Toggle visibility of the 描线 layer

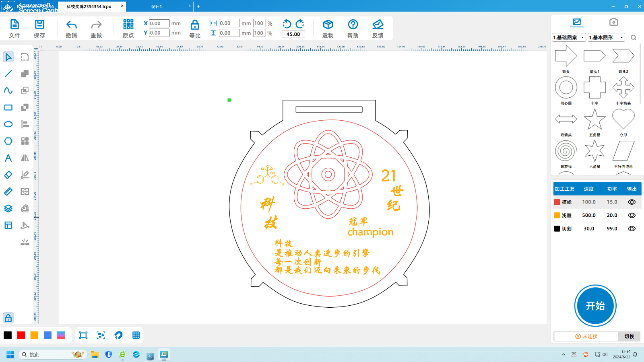pos(632,202)
